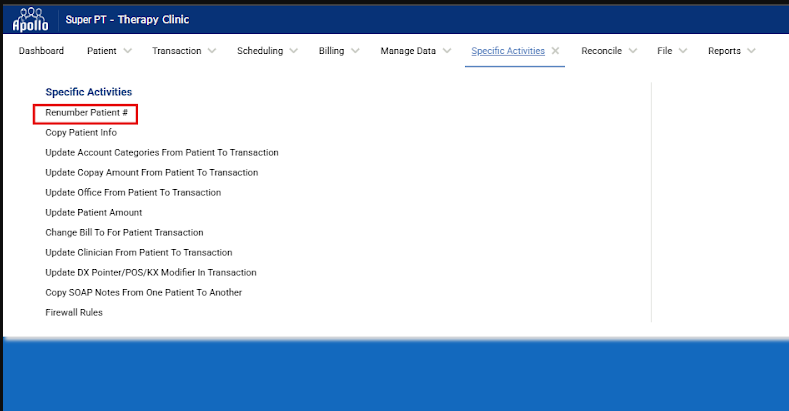789x411 pixels.
Task: Expand the Transaction dropdown menu
Action: tap(184, 51)
